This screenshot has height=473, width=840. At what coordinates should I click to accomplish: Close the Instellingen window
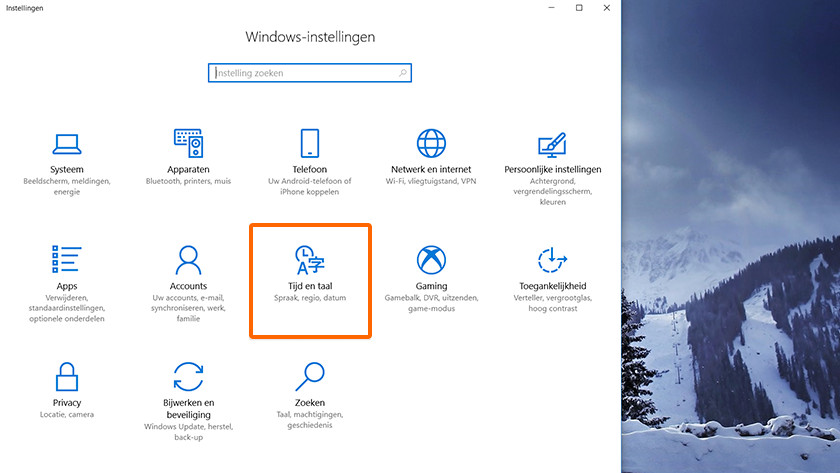coord(606,8)
